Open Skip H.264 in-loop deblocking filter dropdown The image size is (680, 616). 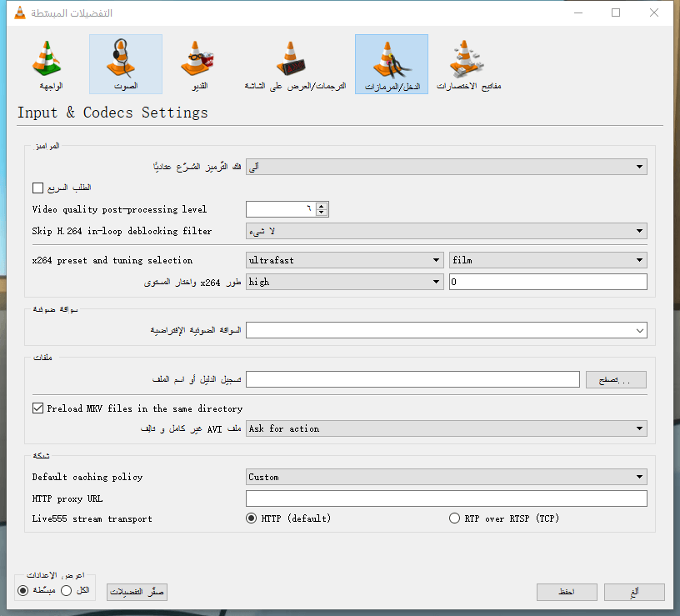(447, 231)
